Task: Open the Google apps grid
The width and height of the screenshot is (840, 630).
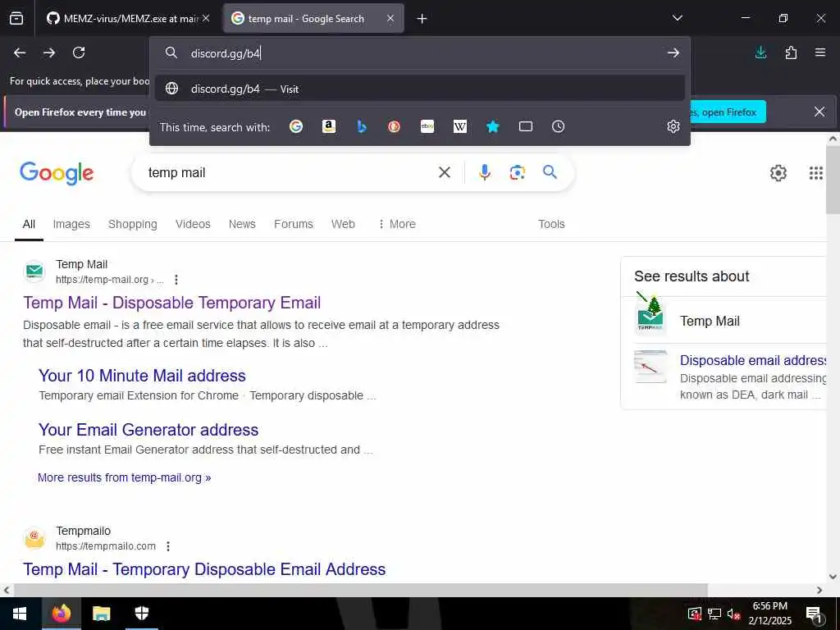Action: (816, 173)
